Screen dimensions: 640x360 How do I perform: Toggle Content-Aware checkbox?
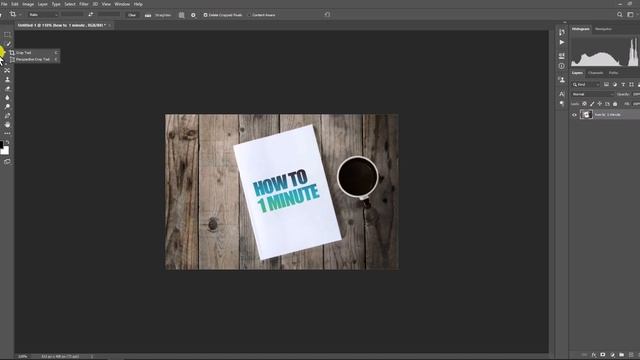pyautogui.click(x=249, y=15)
